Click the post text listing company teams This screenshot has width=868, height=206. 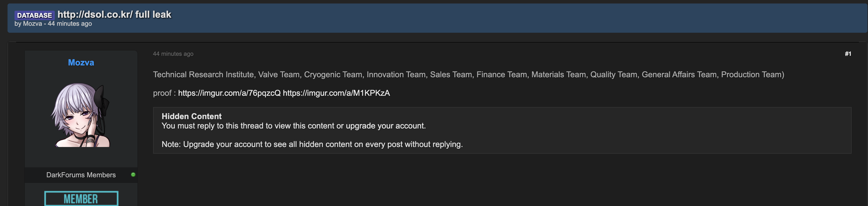click(x=468, y=75)
